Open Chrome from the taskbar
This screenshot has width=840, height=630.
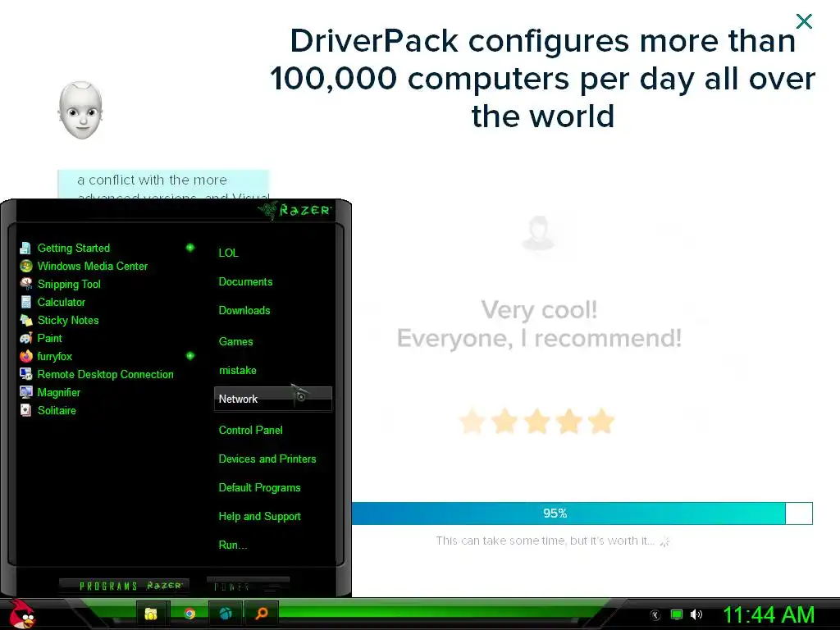tap(189, 614)
